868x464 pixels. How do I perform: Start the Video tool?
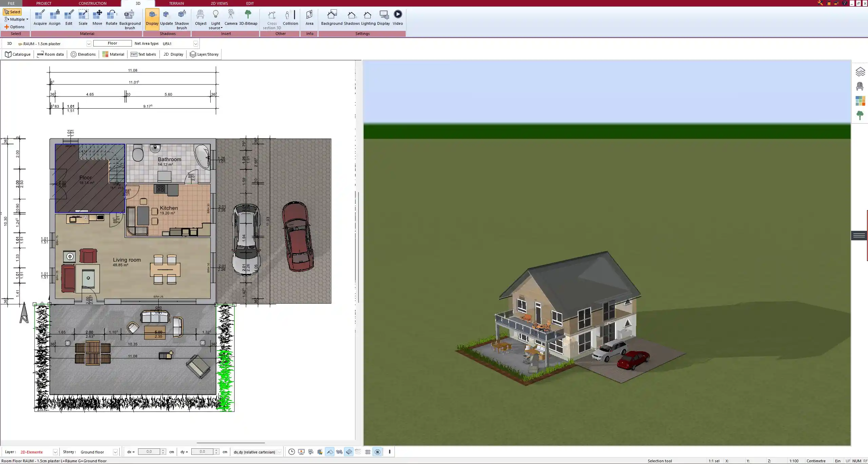point(398,18)
